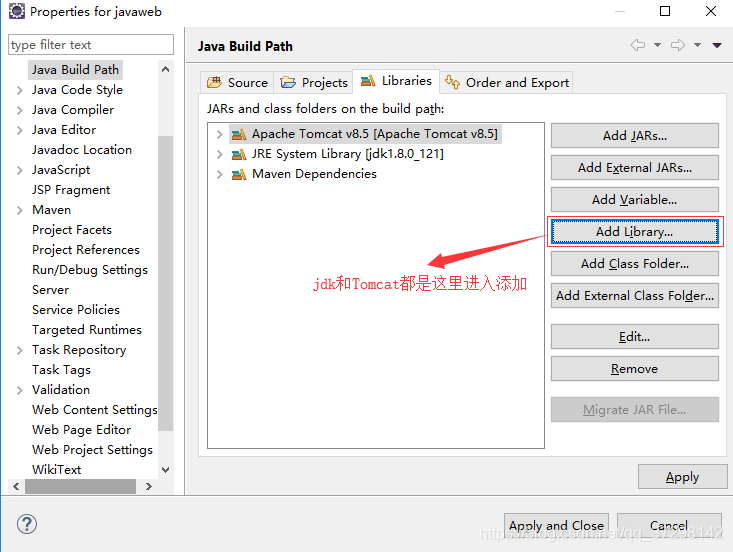Select Run/Debug Settings in the tree

tap(90, 270)
